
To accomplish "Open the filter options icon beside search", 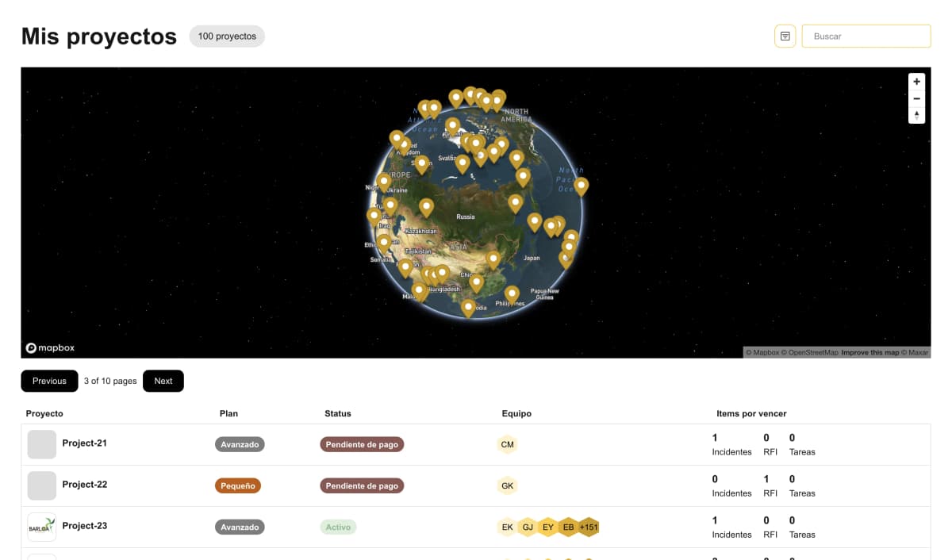I will click(x=785, y=36).
